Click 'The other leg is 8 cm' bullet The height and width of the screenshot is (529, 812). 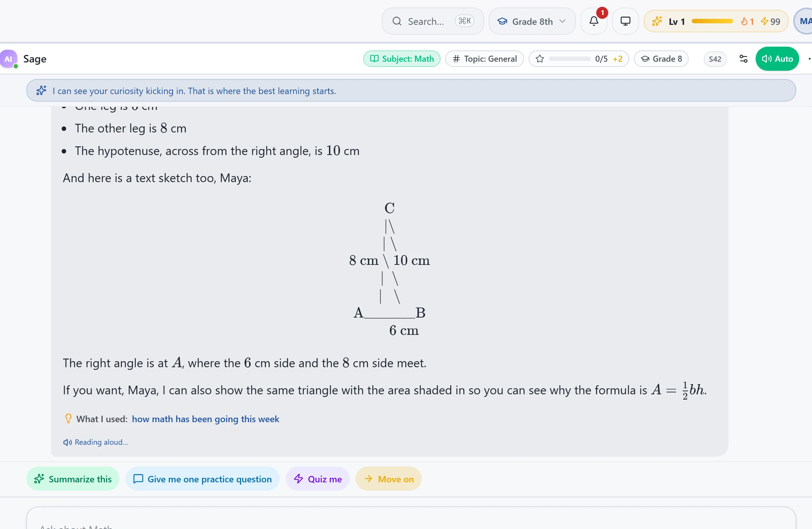pyautogui.click(x=130, y=128)
